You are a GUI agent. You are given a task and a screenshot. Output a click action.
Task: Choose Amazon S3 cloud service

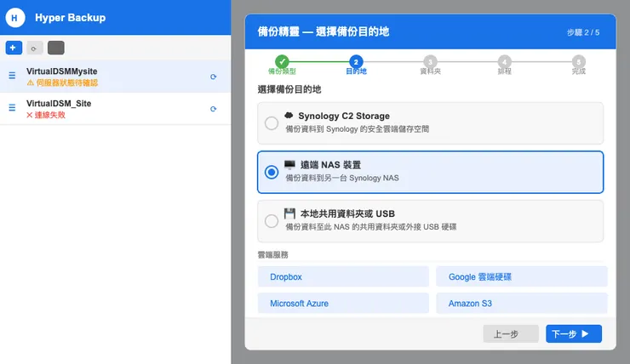[522, 303]
